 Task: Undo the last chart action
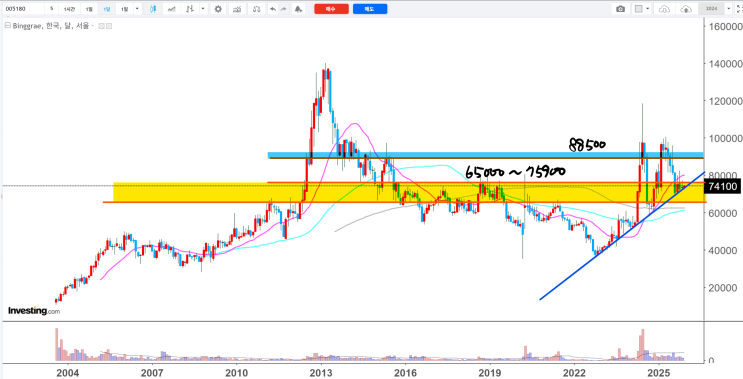[272, 9]
